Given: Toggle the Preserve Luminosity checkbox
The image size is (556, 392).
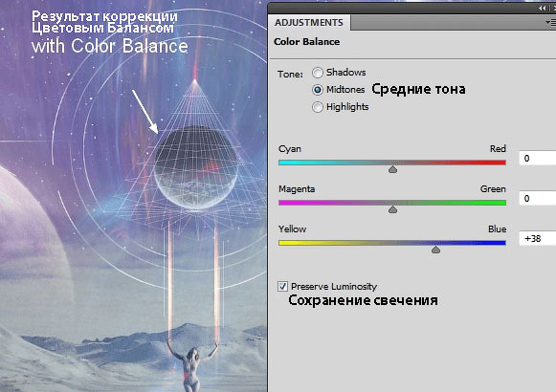Looking at the screenshot, I should point(282,286).
